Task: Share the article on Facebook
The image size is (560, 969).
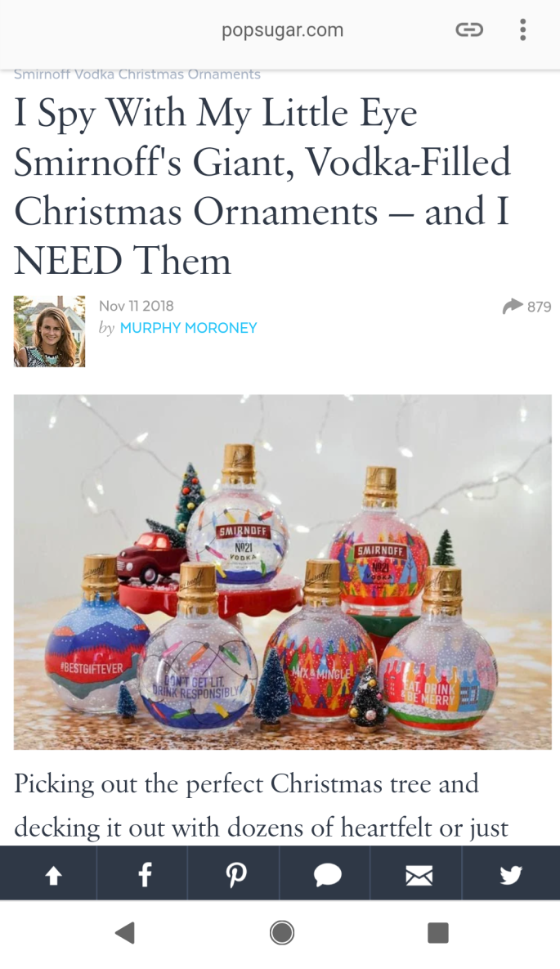Action: pos(144,874)
